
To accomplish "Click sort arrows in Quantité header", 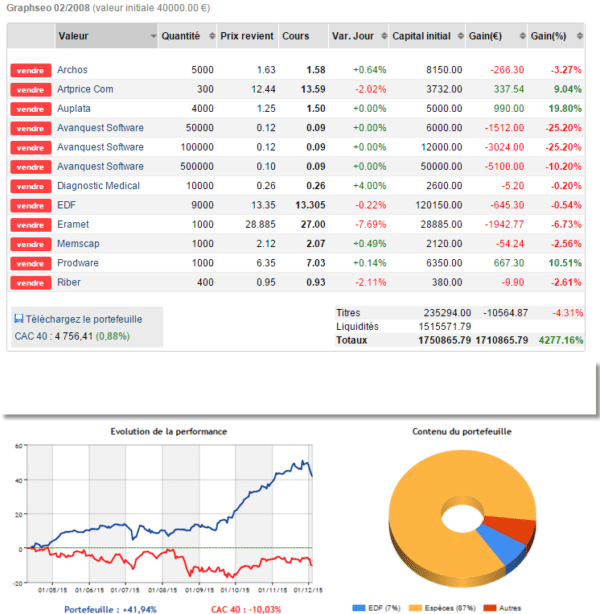I will (209, 37).
